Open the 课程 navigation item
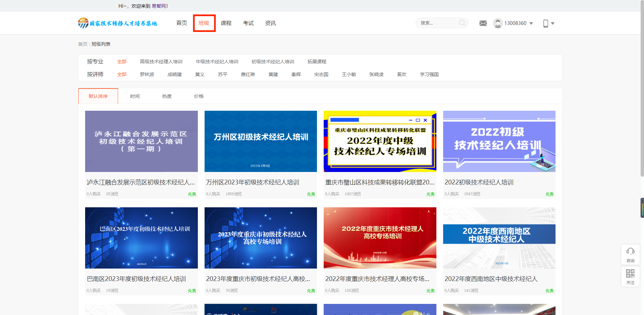 [x=226, y=23]
